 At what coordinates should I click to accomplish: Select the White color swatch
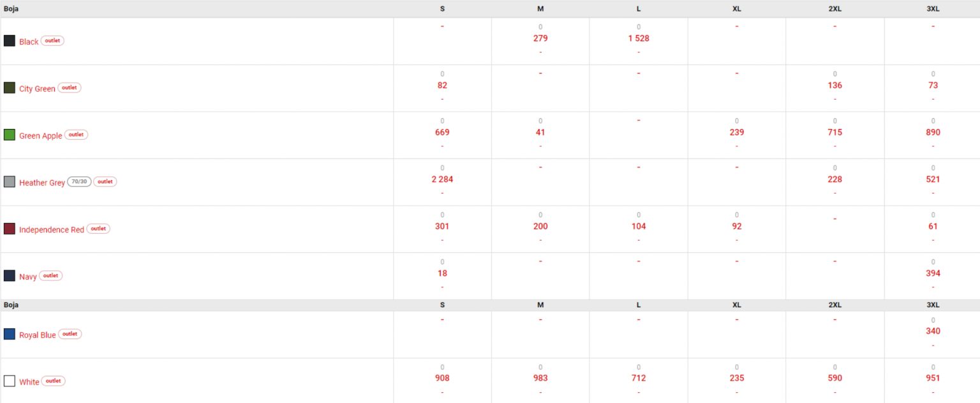pos(10,381)
